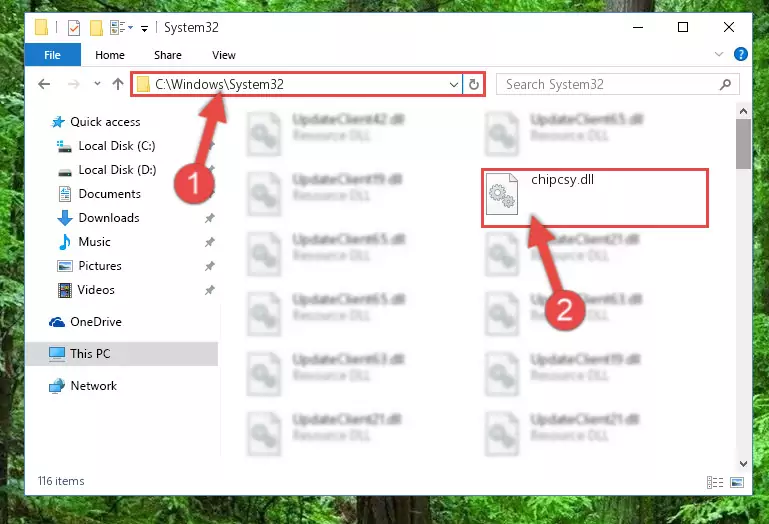The height and width of the screenshot is (524, 769).
Task: Open the Customize Quick Access Toolbar dropdown
Action: tap(145, 28)
